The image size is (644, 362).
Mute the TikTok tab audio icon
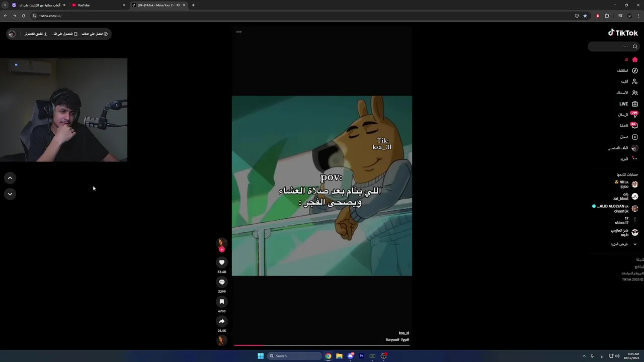tap(178, 5)
